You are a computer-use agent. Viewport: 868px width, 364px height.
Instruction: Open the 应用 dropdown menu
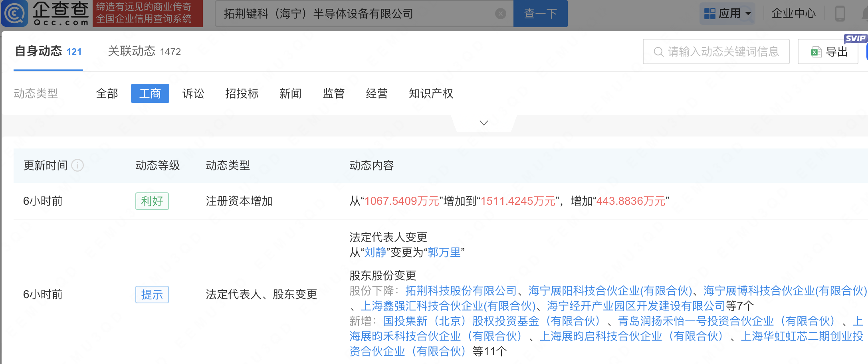coord(727,14)
